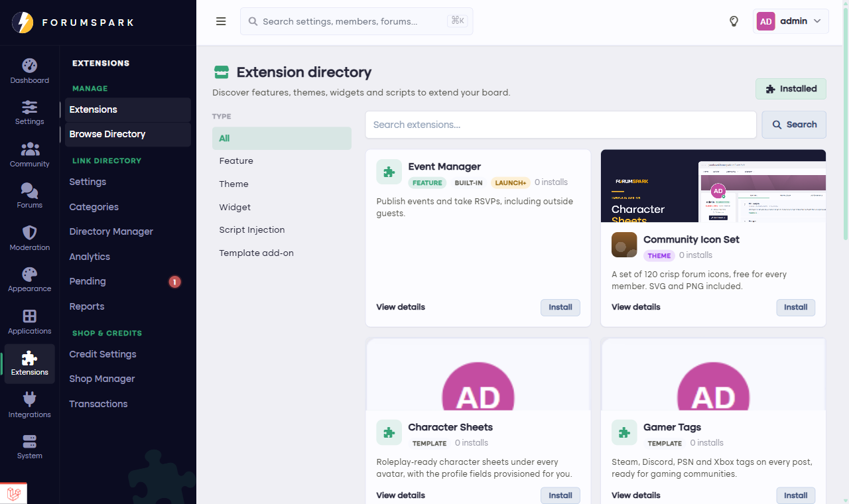
Task: Click the Laravel debug icon at bottom left
Action: (13, 493)
